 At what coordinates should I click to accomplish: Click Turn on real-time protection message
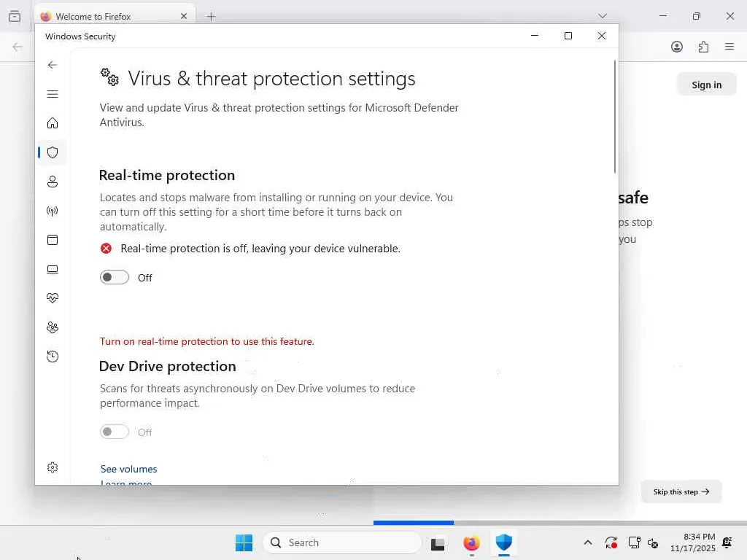(206, 341)
